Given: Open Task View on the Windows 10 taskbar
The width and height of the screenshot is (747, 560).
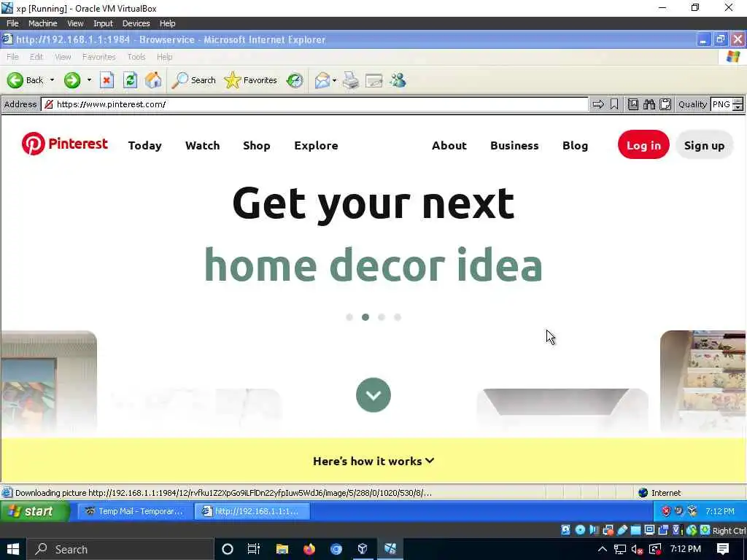Looking at the screenshot, I should (253, 549).
